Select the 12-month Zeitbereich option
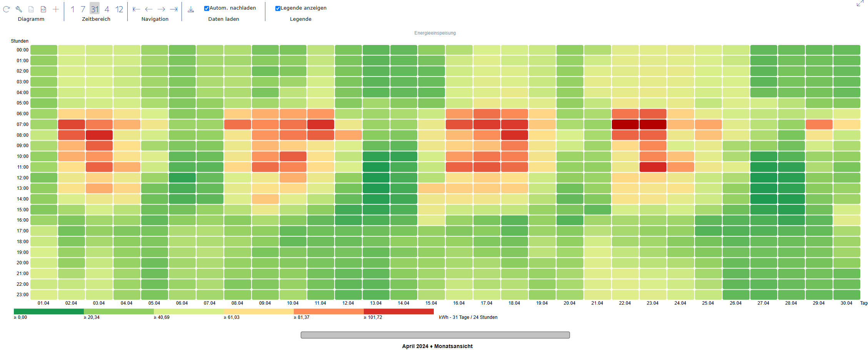 [x=119, y=9]
